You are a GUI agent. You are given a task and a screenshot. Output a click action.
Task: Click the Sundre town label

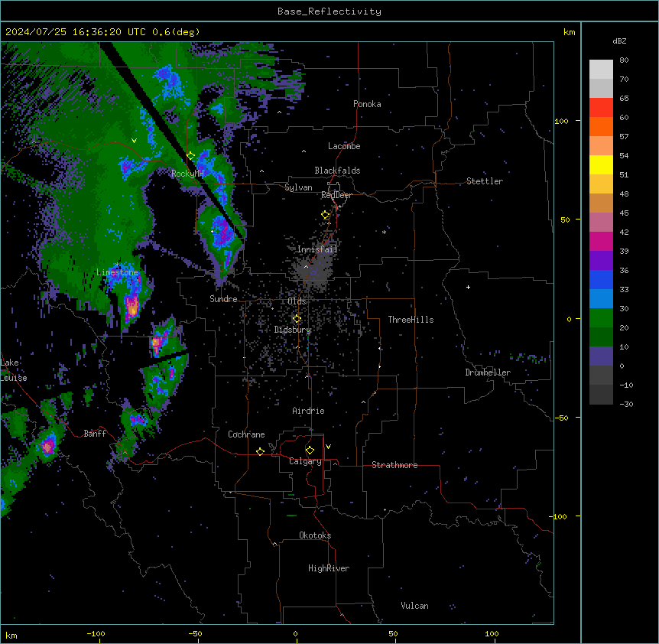[223, 299]
